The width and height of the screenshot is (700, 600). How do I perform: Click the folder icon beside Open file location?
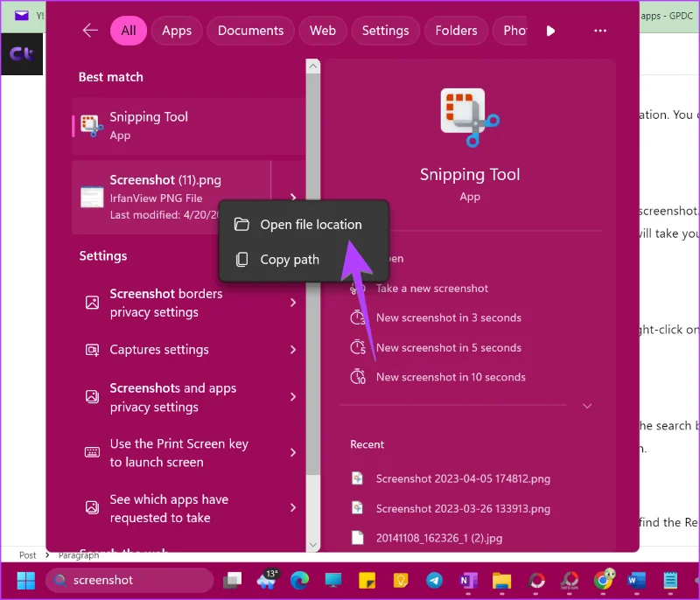[x=241, y=225]
